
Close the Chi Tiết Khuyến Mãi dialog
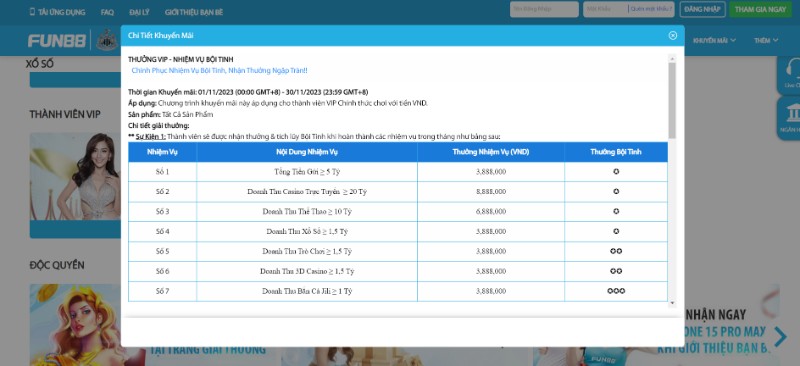pos(672,35)
